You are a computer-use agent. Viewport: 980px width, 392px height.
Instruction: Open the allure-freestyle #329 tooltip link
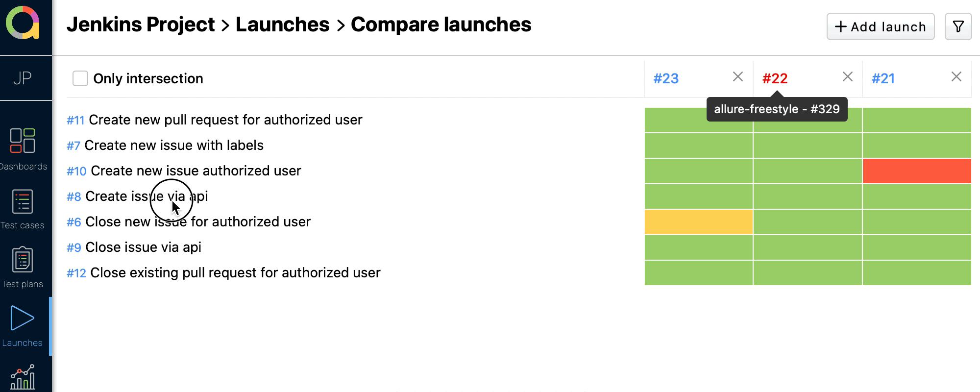point(777,109)
